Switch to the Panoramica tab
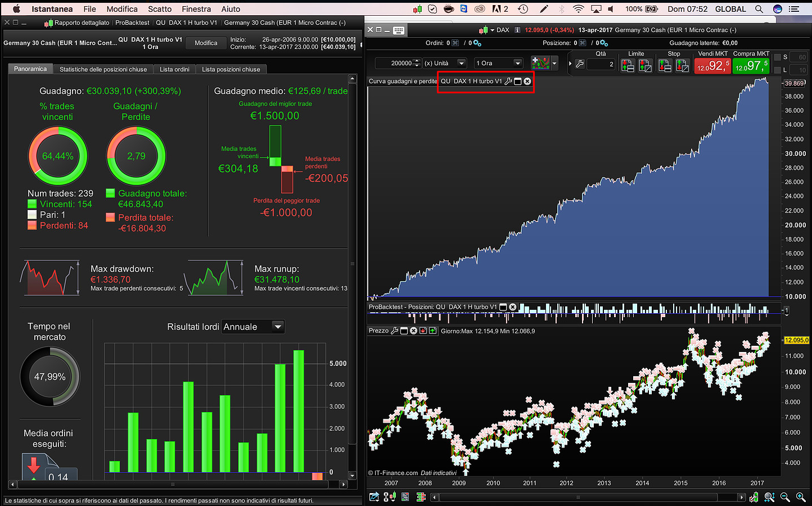Screen dimensions: 812x506 (x=30, y=69)
